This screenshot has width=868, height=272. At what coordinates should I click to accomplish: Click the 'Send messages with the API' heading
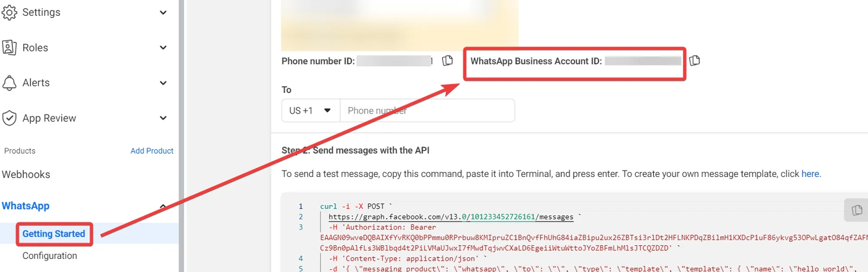(371, 150)
